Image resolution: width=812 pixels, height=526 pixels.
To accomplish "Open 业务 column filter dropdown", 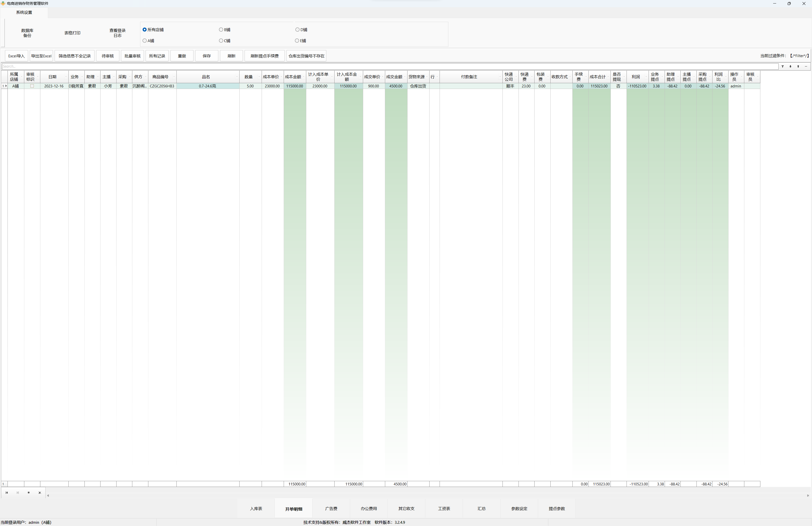I will tap(82, 77).
